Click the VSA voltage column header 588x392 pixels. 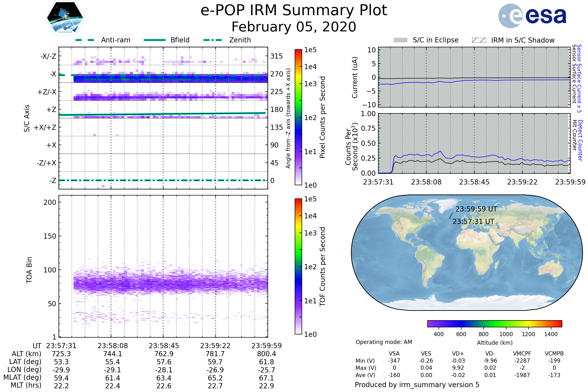pos(394,354)
